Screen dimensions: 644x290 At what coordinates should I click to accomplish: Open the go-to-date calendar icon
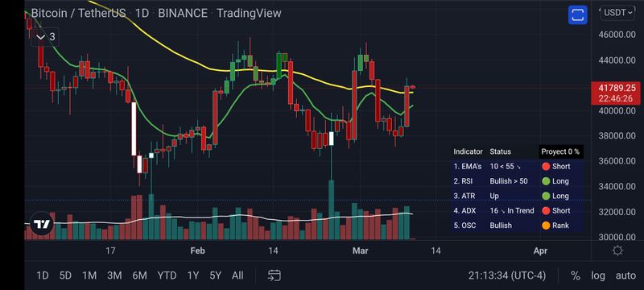tap(274, 275)
